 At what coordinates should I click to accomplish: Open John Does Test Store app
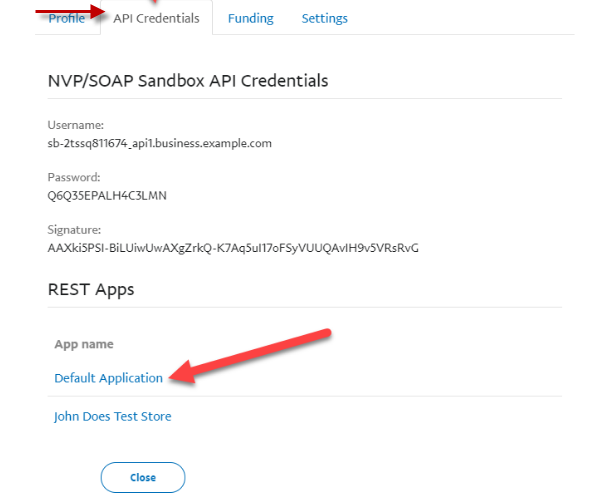tap(113, 416)
